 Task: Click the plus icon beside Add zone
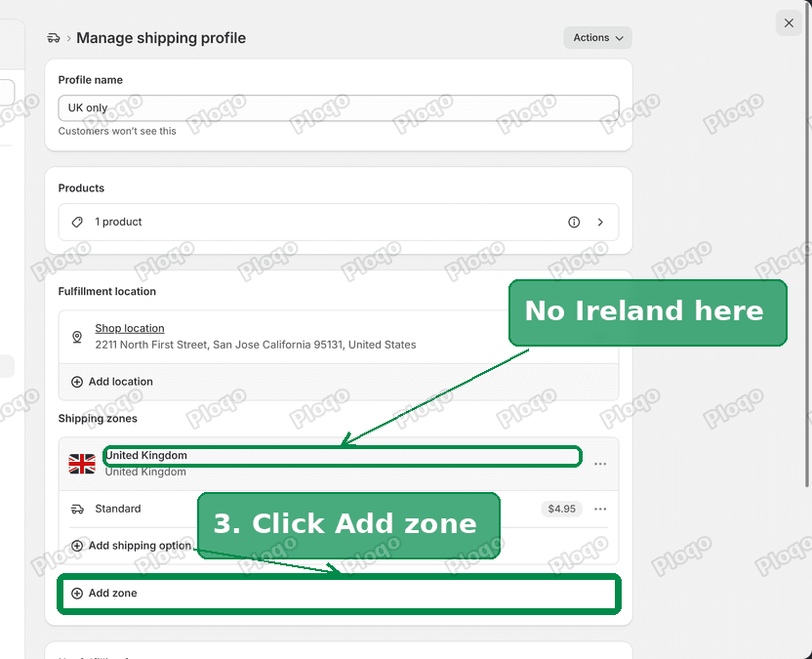[77, 594]
